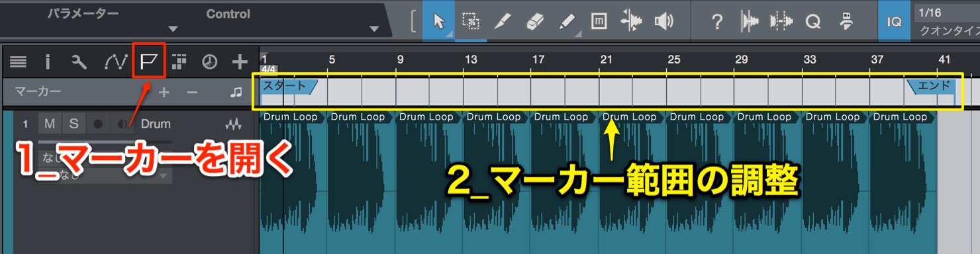980x254 pixels.
Task: Show automation curve icon
Action: 115,62
